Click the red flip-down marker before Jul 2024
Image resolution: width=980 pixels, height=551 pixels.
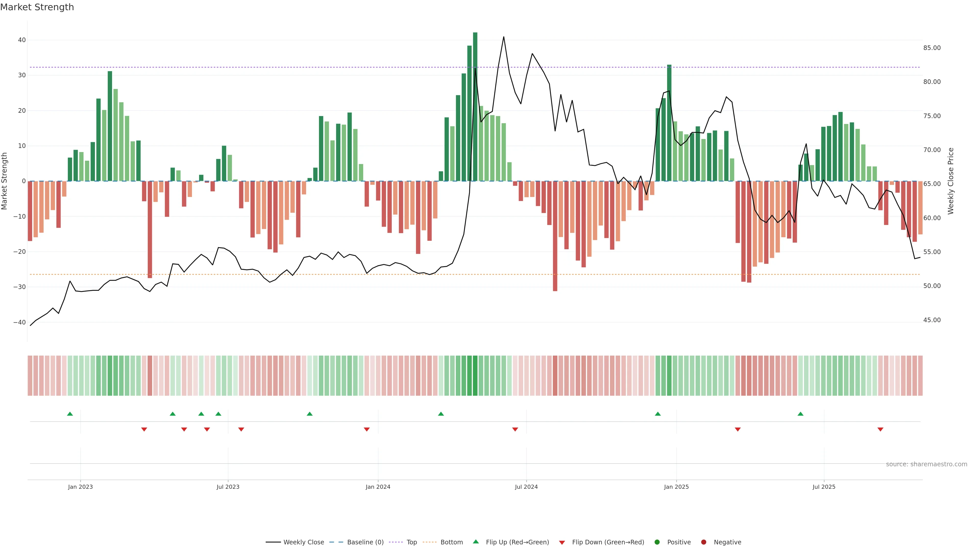coord(515,429)
